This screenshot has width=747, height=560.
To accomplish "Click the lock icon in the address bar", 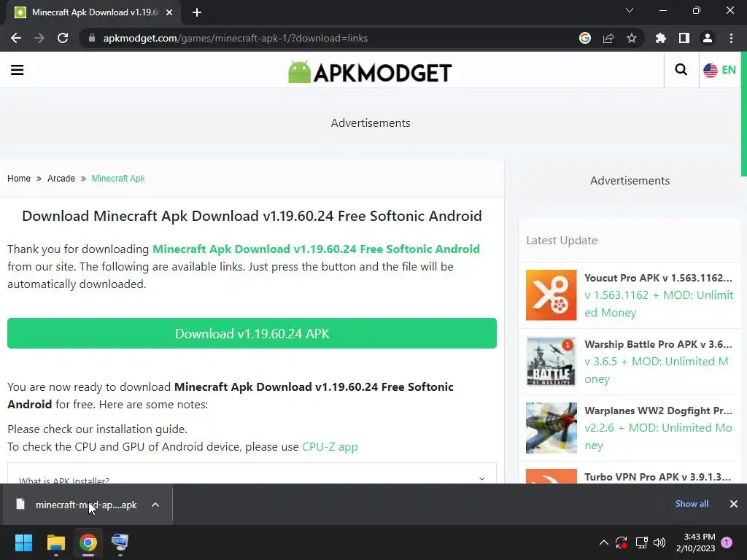I will pos(92,38).
